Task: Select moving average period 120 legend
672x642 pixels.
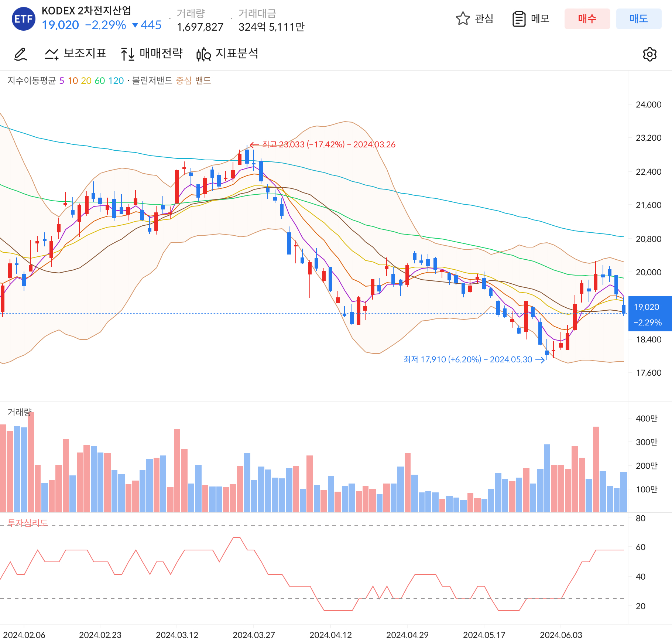Action: pos(116,81)
